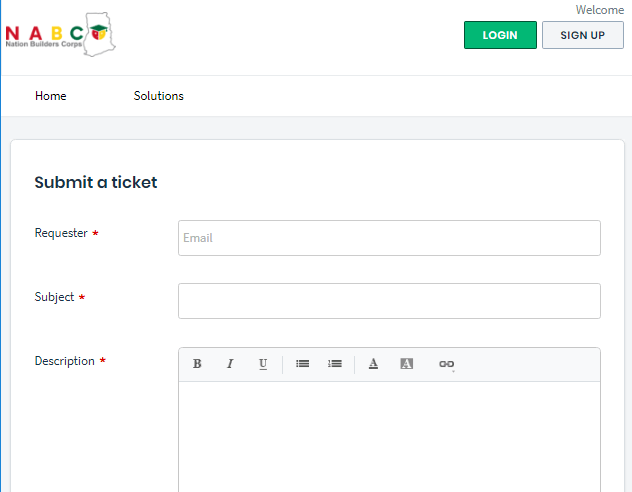Click the Description field label
Image resolution: width=632 pixels, height=492 pixels.
65,361
